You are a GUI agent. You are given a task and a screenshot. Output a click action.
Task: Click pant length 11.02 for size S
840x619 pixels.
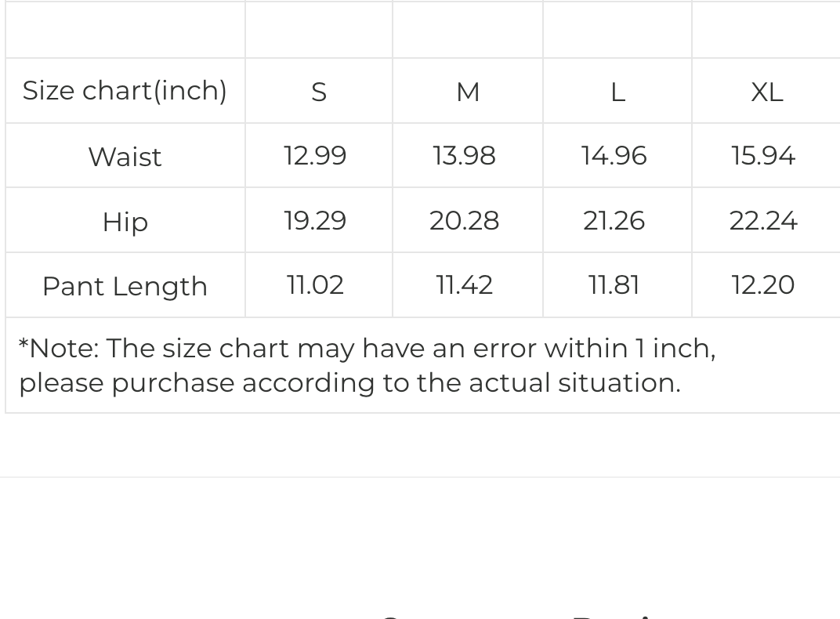[315, 285]
